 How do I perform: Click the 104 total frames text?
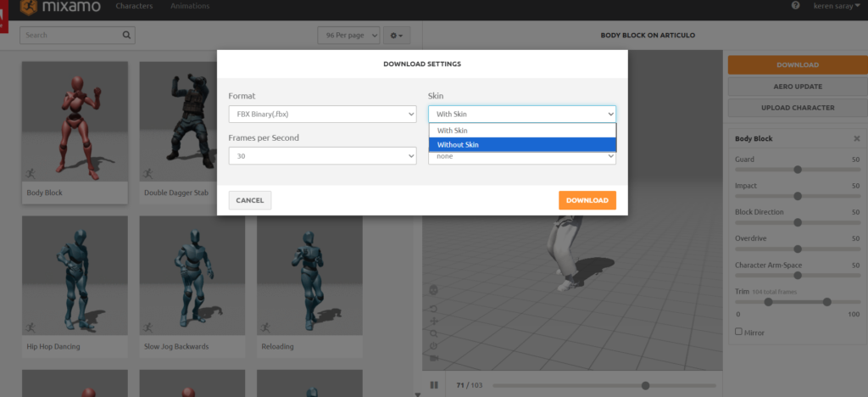775,292
